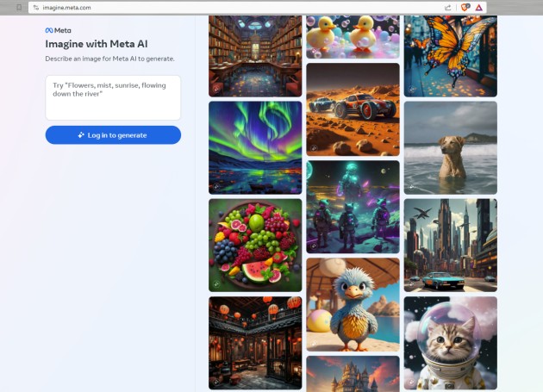The width and height of the screenshot is (543, 392).
Task: Open the neon space cats image
Action: [353, 207]
